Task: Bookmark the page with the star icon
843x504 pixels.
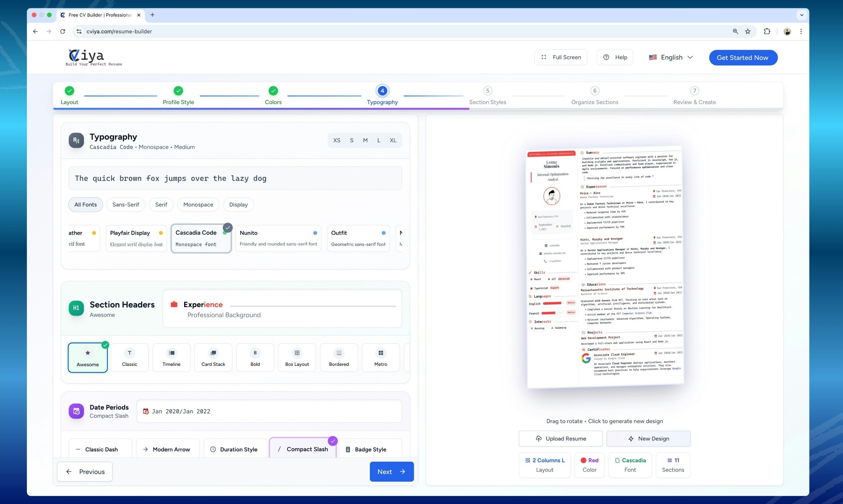Action: tap(748, 31)
